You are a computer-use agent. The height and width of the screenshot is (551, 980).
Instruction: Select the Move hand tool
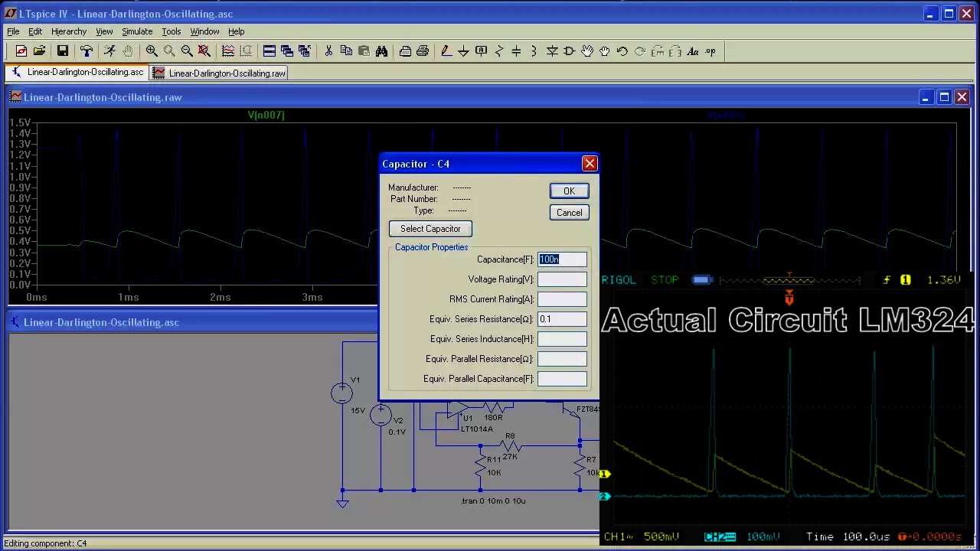pyautogui.click(x=587, y=51)
